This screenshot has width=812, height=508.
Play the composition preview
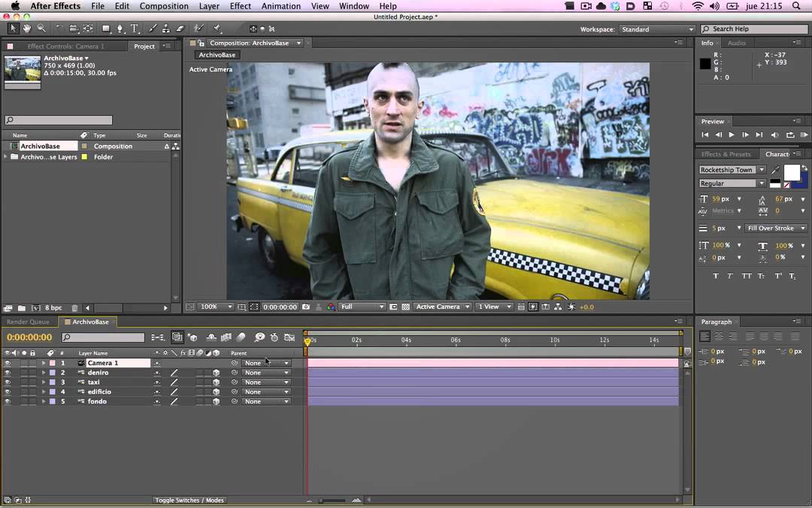click(x=732, y=135)
